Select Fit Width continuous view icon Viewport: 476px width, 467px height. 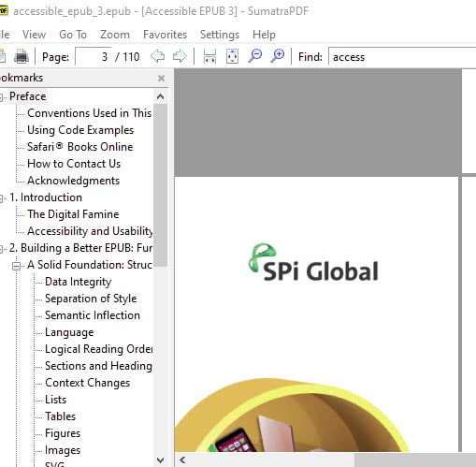click(209, 56)
